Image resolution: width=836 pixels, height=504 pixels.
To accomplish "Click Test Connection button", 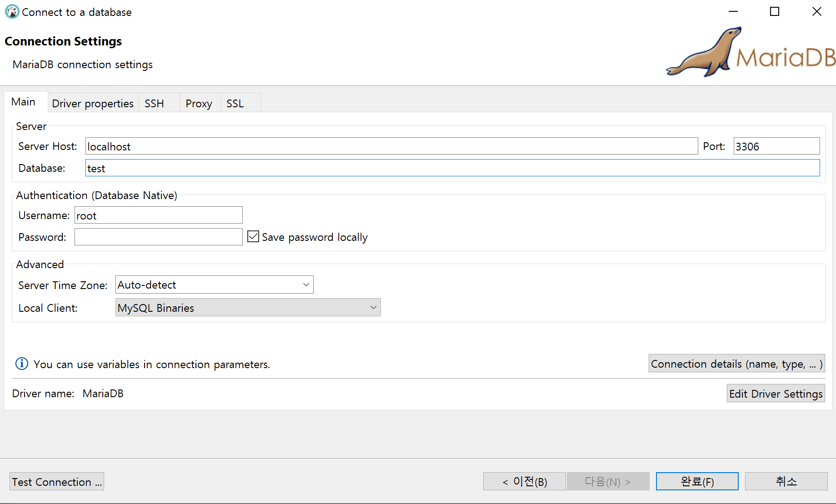I will (57, 481).
